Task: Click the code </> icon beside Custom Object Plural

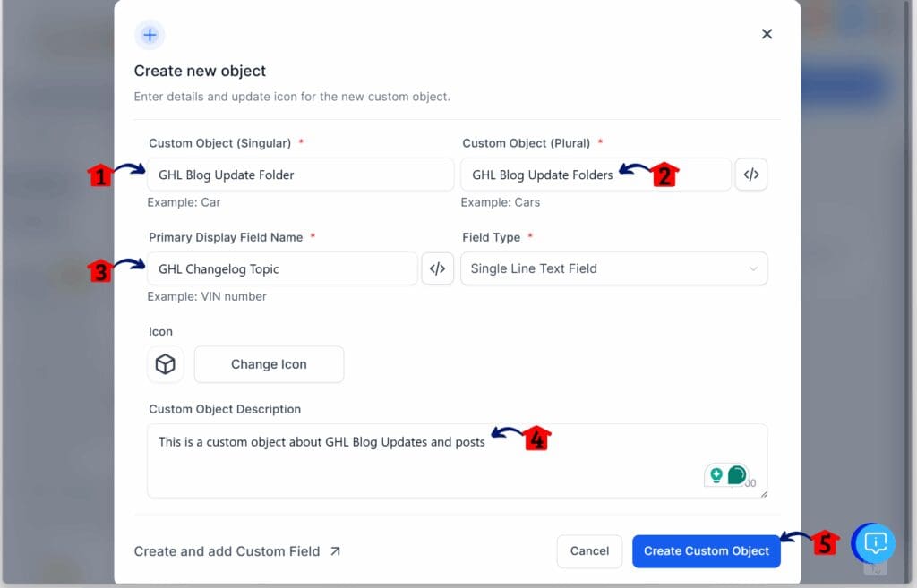Action: 750,174
